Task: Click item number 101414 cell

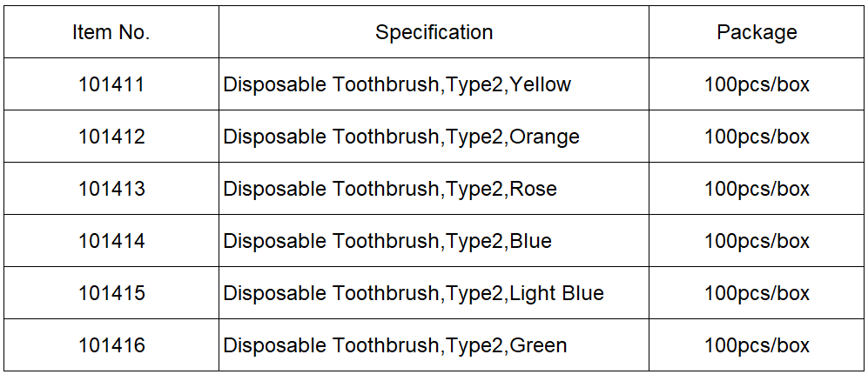Action: [x=111, y=241]
